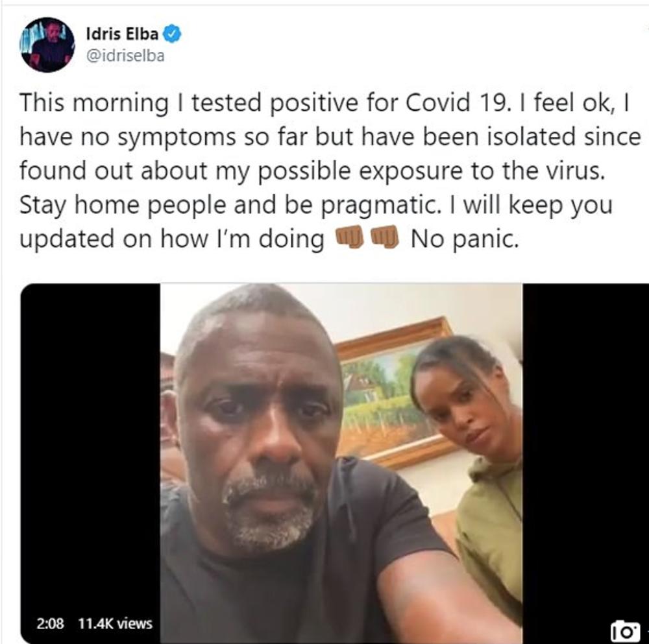
Task: Click the camera icon on the video
Action: [625, 632]
